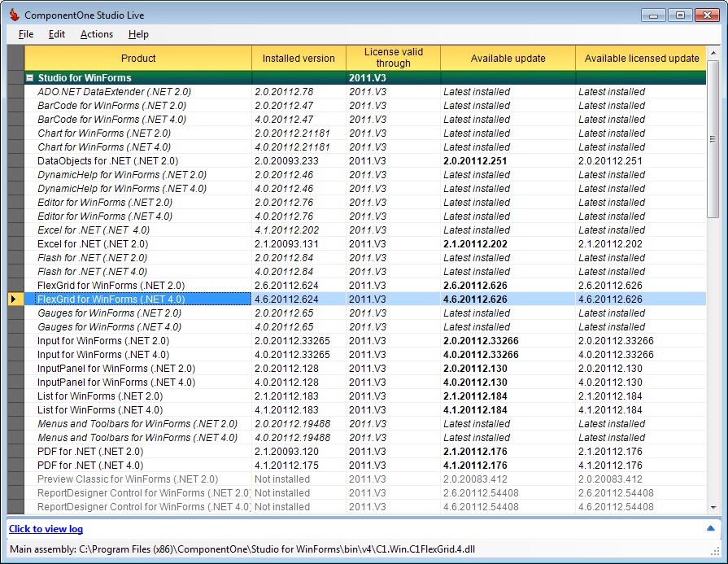Image resolution: width=728 pixels, height=564 pixels.
Task: Select BarCode for WinForms (.NET 2.0)
Action: pos(112,106)
